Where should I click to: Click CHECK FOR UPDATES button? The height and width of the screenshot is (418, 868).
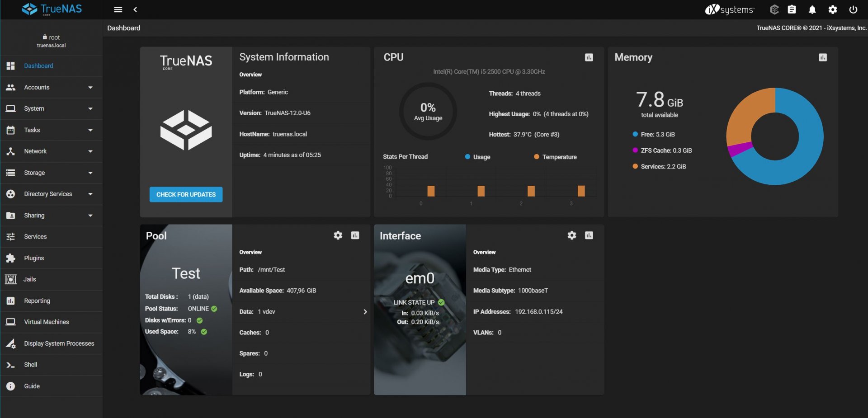[186, 194]
